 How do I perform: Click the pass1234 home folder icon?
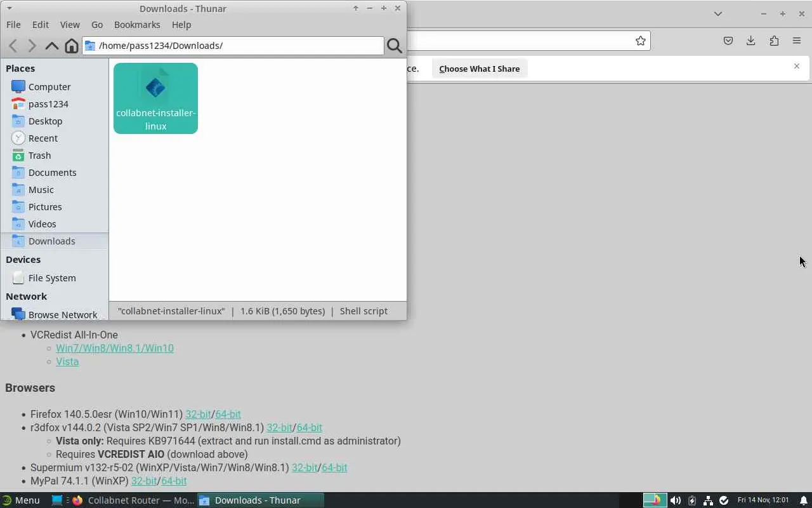(x=18, y=104)
